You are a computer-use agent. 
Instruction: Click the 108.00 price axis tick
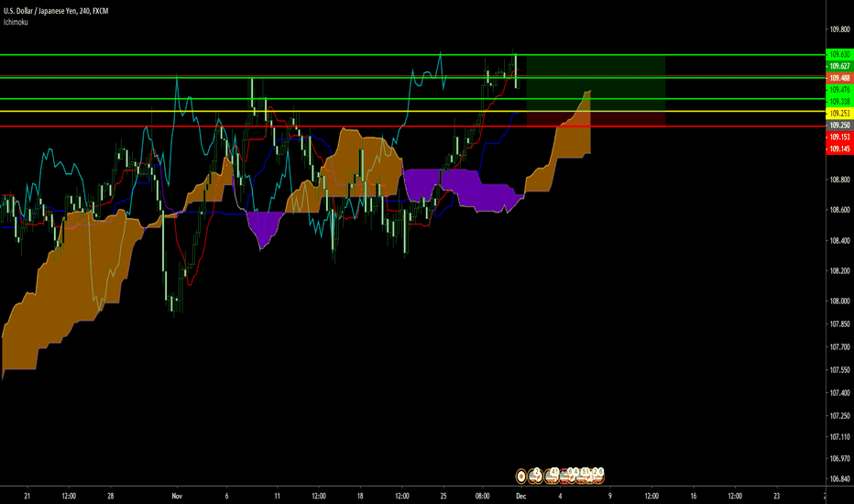pos(838,301)
